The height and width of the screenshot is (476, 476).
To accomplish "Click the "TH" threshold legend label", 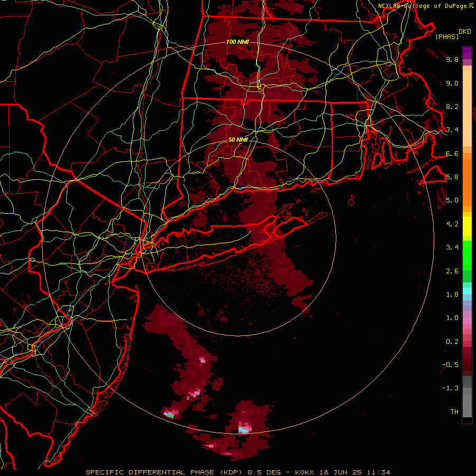I will 454,412.
